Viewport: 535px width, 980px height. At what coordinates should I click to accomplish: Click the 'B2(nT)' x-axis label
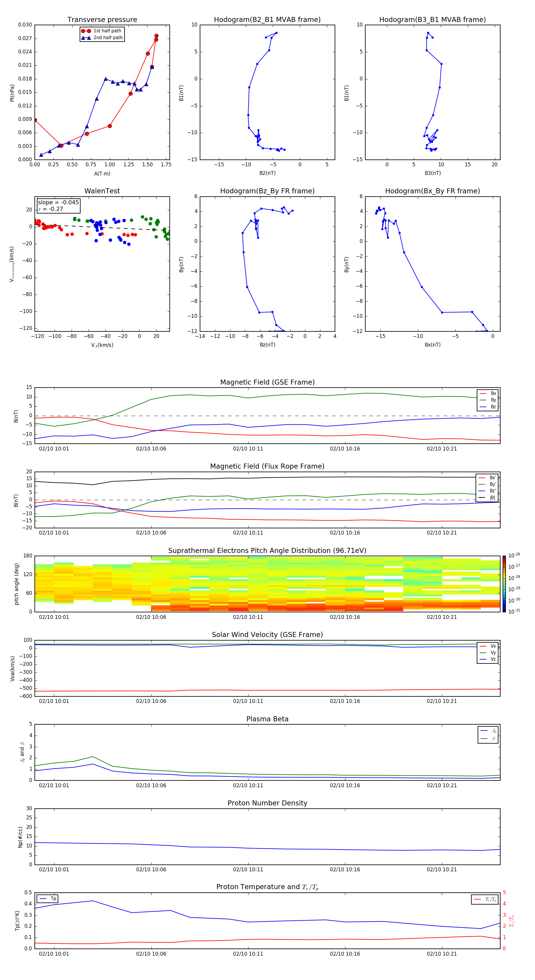[x=267, y=173]
